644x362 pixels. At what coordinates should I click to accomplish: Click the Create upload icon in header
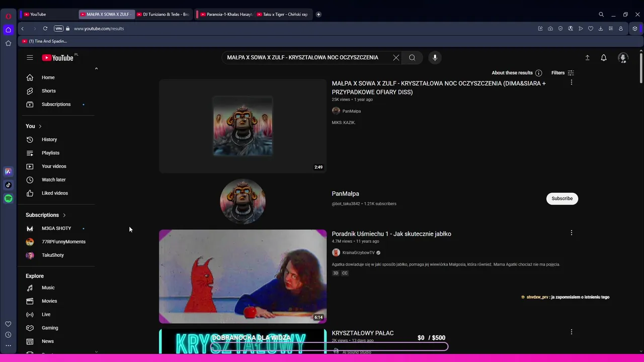(x=587, y=58)
